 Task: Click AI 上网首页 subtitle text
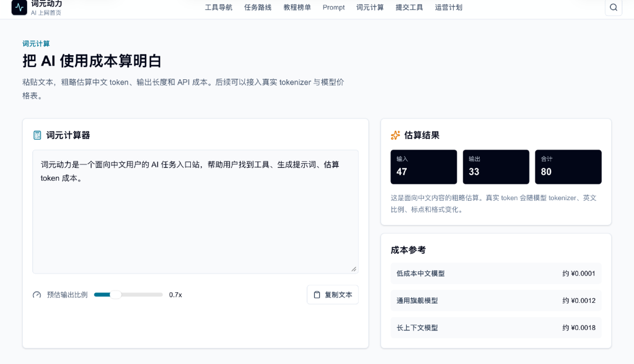46,13
